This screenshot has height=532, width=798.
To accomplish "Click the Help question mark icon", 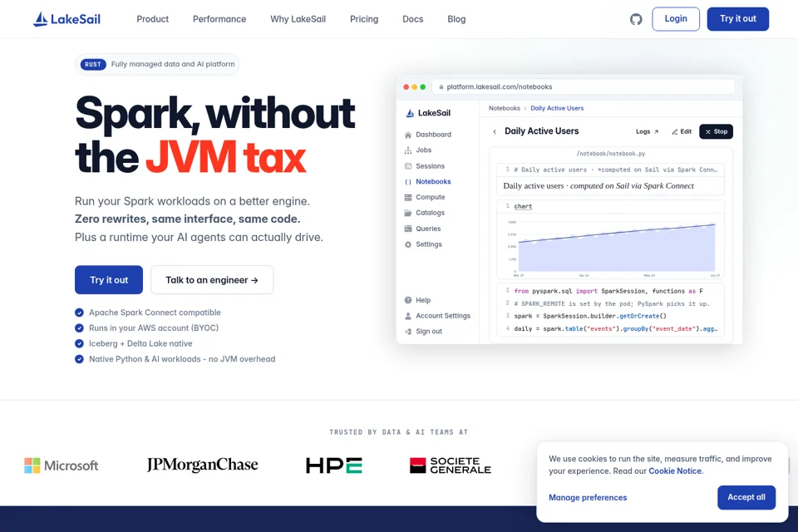I will [x=407, y=300].
